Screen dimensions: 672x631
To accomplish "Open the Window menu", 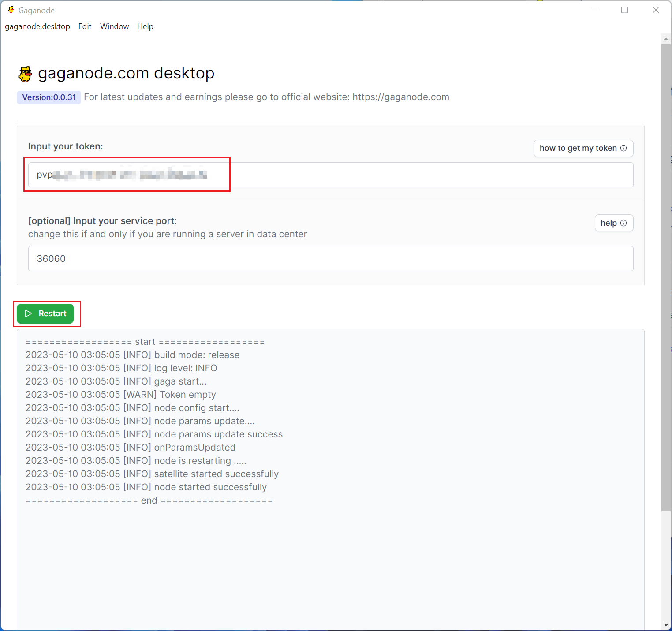I will 114,26.
